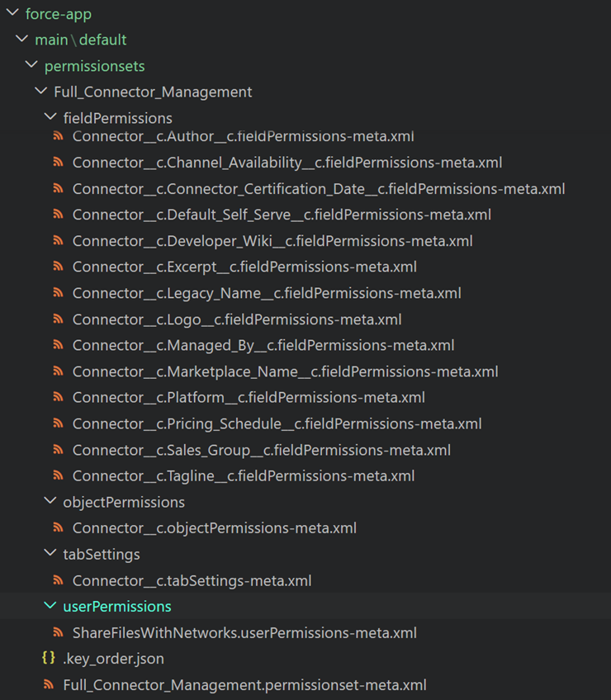Image resolution: width=611 pixels, height=700 pixels.
Task: Click XML icon of Pricing_Schedule__c file
Action: [x=58, y=423]
